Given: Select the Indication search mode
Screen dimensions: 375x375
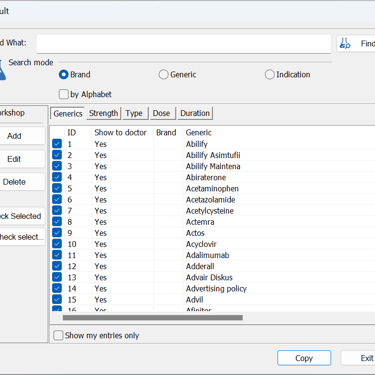Looking at the screenshot, I should pos(269,74).
